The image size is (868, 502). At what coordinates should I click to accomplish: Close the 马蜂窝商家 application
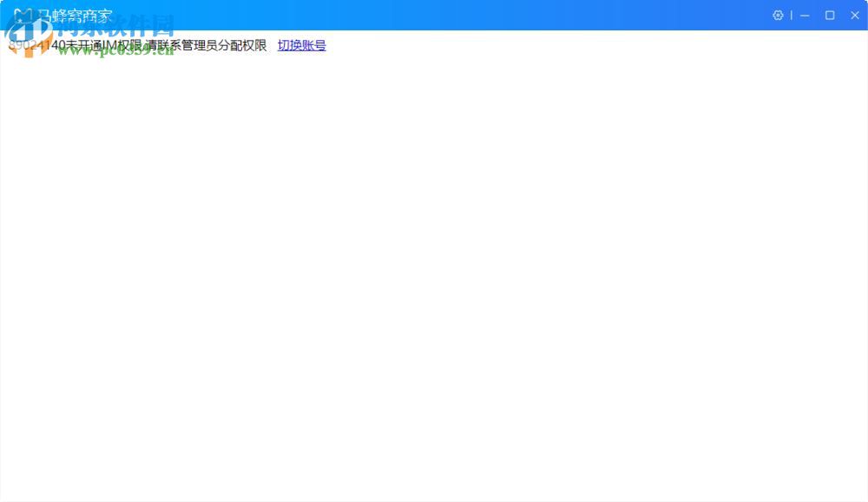coord(854,15)
